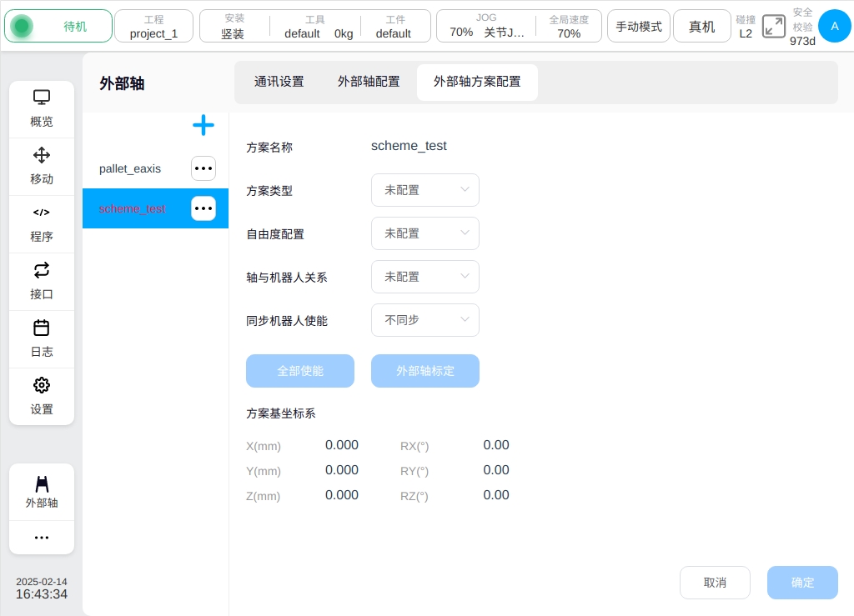Click 取消 to cancel

(715, 583)
